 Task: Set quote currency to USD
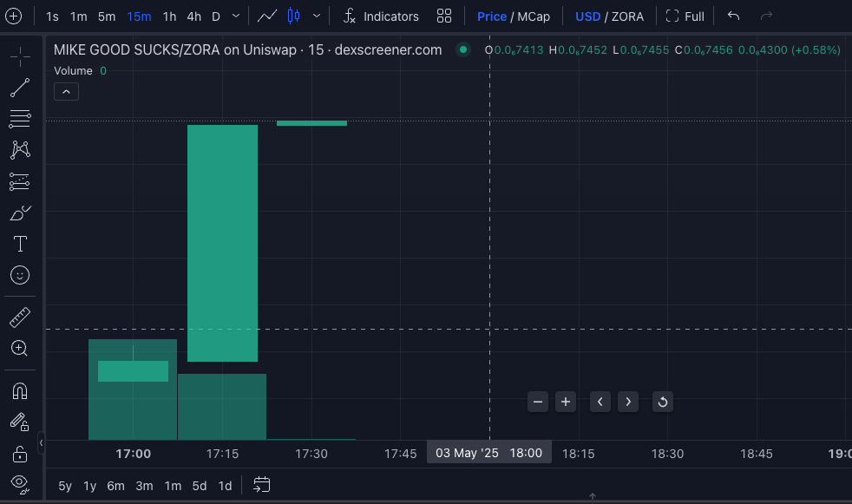[x=587, y=16]
